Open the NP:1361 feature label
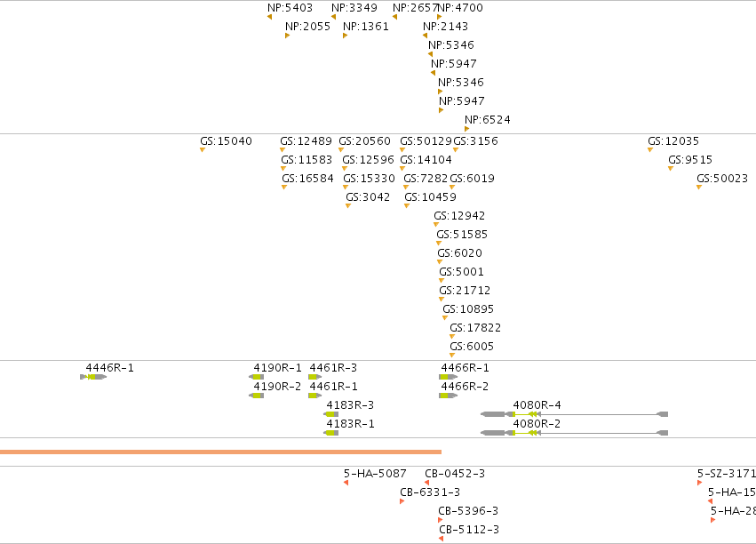This screenshot has height=544, width=756. tap(365, 27)
